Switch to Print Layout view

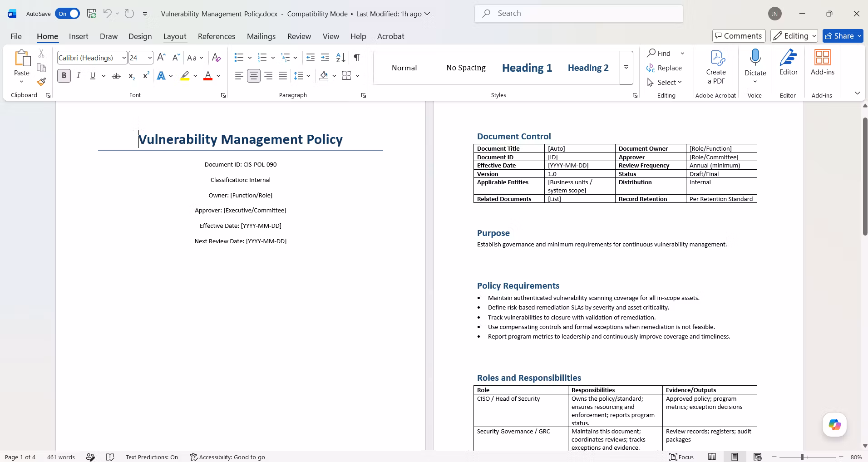pyautogui.click(x=735, y=457)
